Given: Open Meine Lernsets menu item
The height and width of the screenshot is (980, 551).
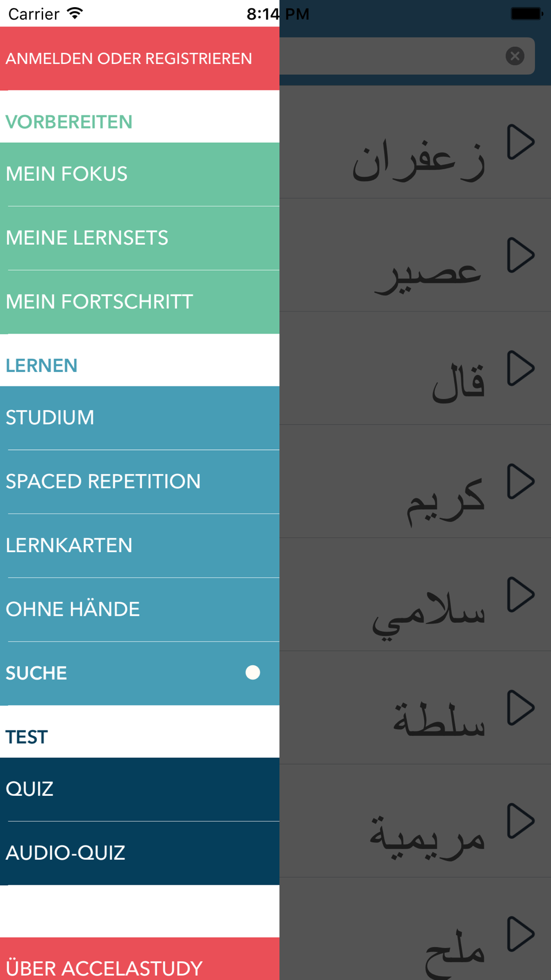Looking at the screenshot, I should (x=139, y=238).
